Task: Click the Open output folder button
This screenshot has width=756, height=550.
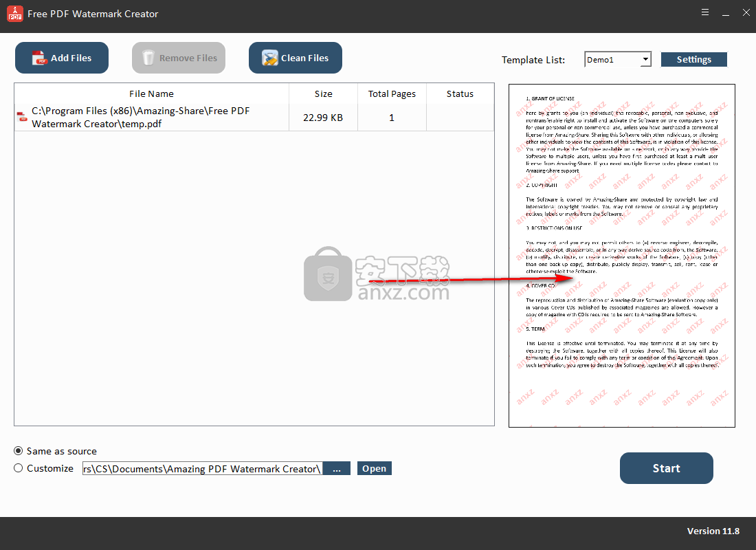Action: 374,468
